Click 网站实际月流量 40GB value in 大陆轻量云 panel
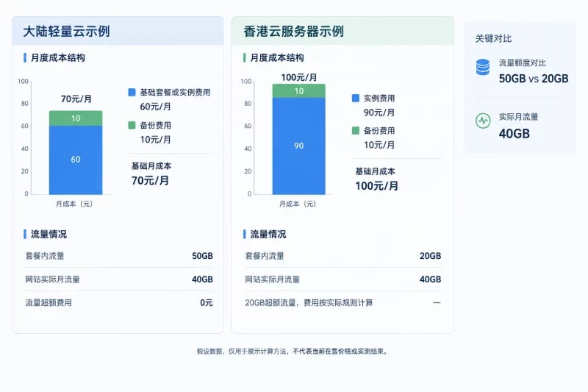 click(x=203, y=279)
